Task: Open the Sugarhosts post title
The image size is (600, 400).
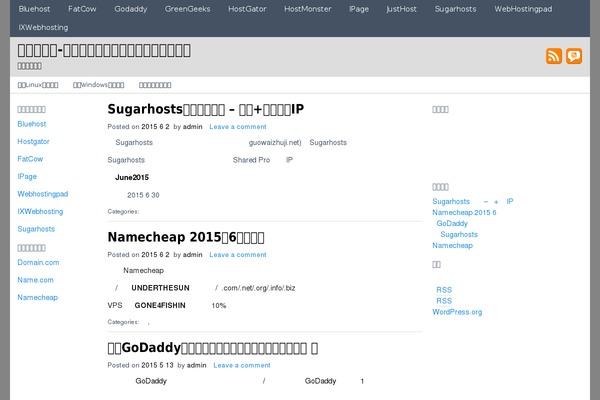Action: tap(206, 109)
